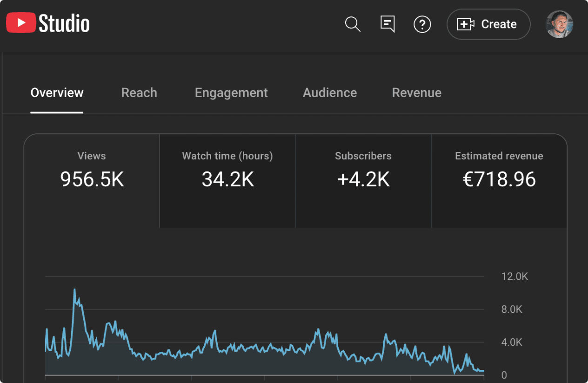The height and width of the screenshot is (383, 588).
Task: Click the help question mark icon
Action: (x=422, y=24)
